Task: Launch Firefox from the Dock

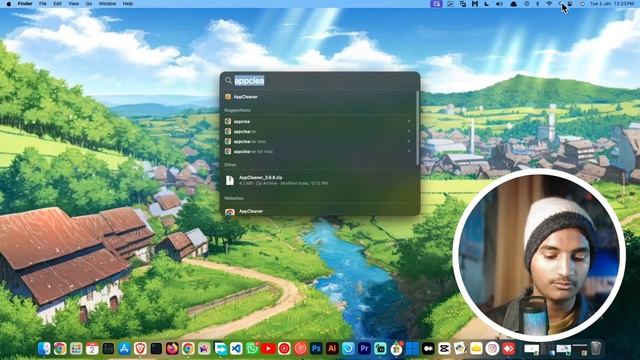Action: point(172,349)
